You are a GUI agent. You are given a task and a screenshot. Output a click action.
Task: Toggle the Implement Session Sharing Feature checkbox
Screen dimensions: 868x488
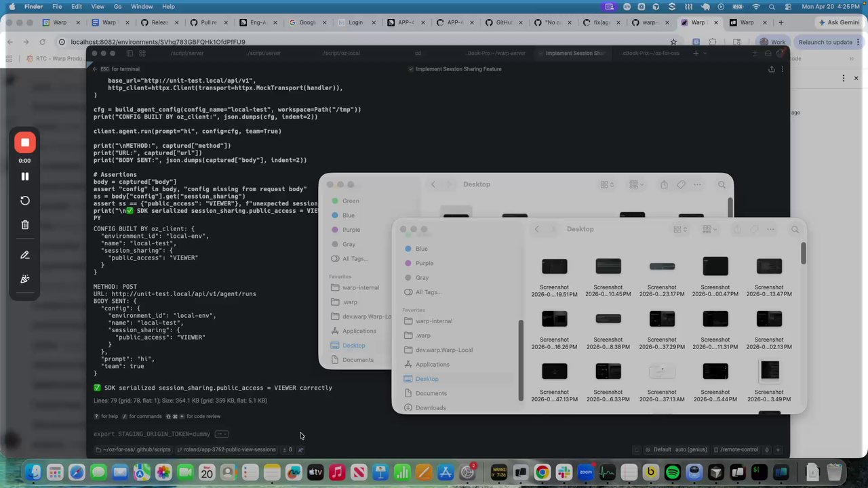coord(411,69)
